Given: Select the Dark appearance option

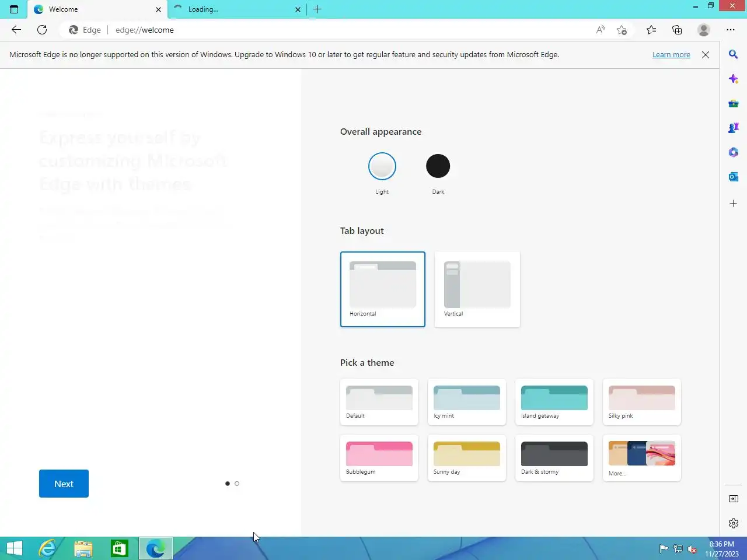Looking at the screenshot, I should pos(438,166).
